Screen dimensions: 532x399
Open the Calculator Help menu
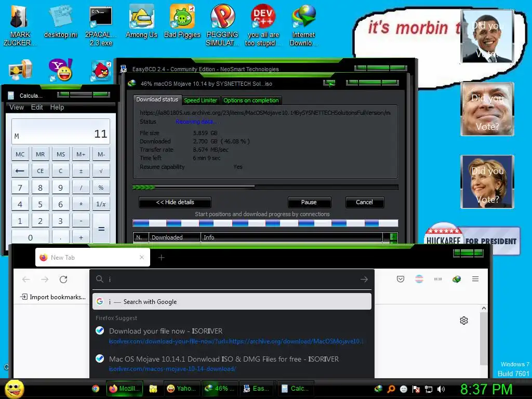point(57,107)
